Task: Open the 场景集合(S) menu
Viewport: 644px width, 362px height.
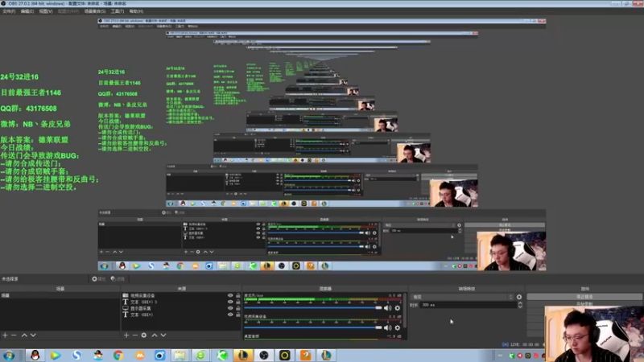Action: (x=95, y=11)
